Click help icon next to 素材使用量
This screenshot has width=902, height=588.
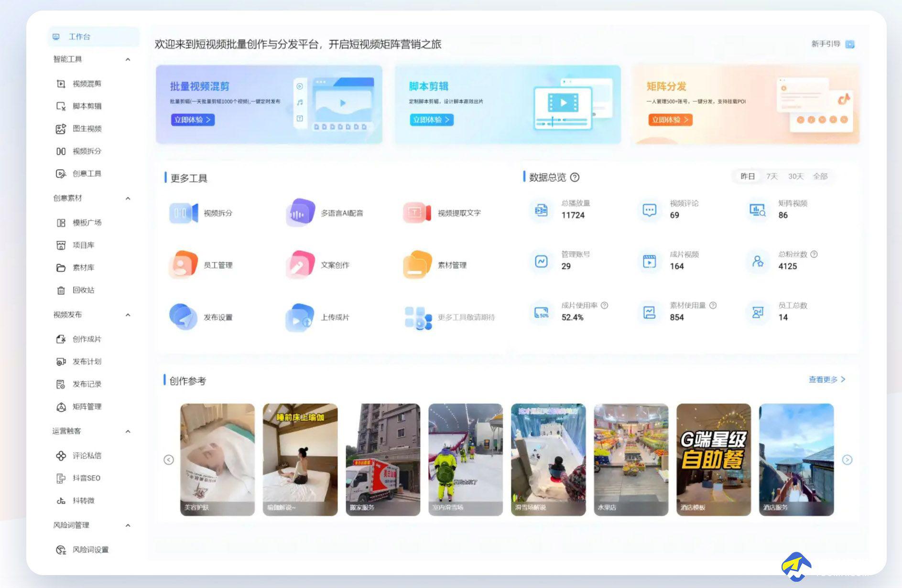[x=713, y=305]
